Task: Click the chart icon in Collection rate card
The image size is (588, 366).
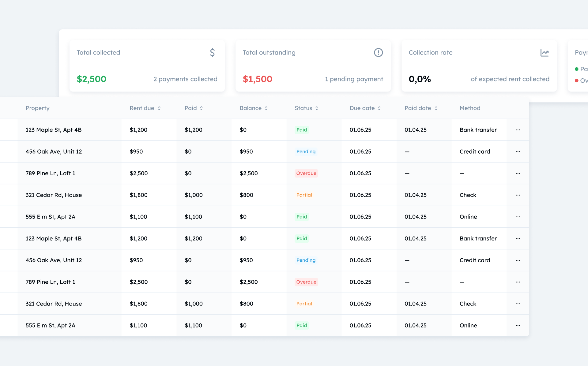Action: pyautogui.click(x=544, y=53)
